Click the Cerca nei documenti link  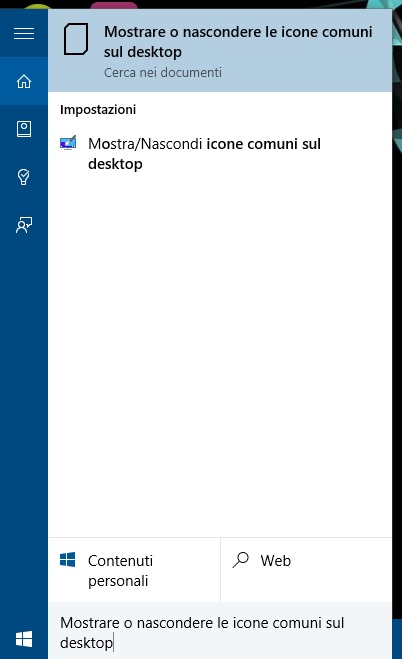163,72
